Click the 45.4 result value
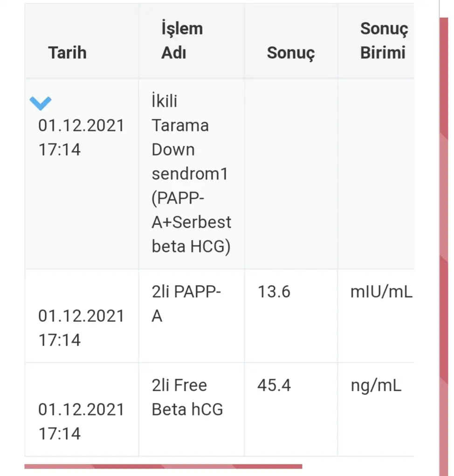 pyautogui.click(x=274, y=385)
